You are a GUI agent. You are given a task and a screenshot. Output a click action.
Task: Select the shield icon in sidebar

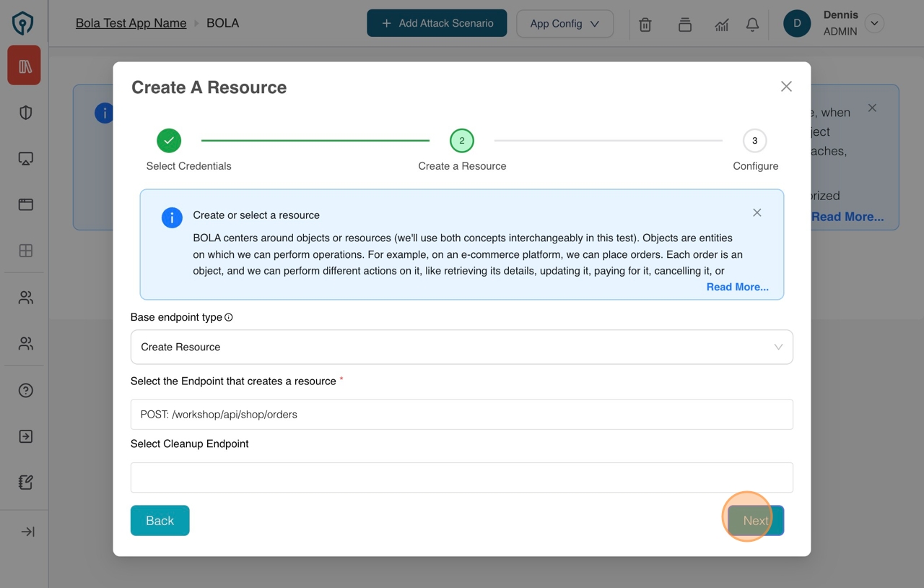coord(25,113)
